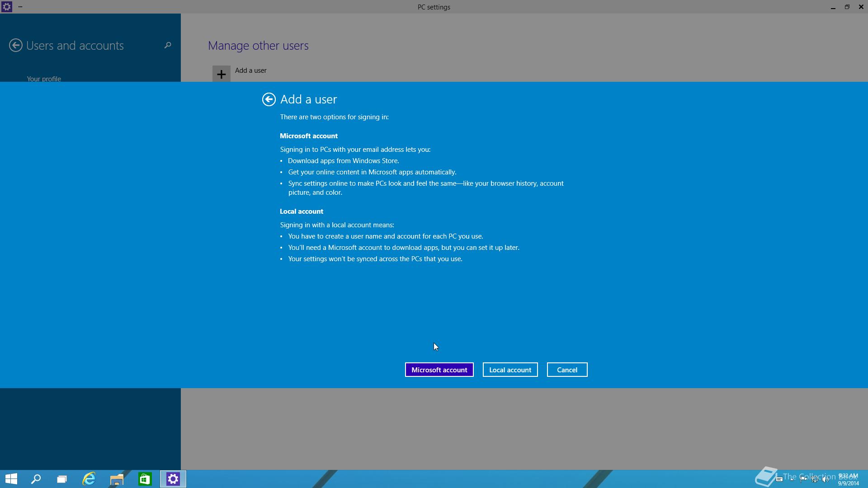The image size is (868, 488).
Task: Choose the Microsoft account button
Action: click(x=439, y=370)
